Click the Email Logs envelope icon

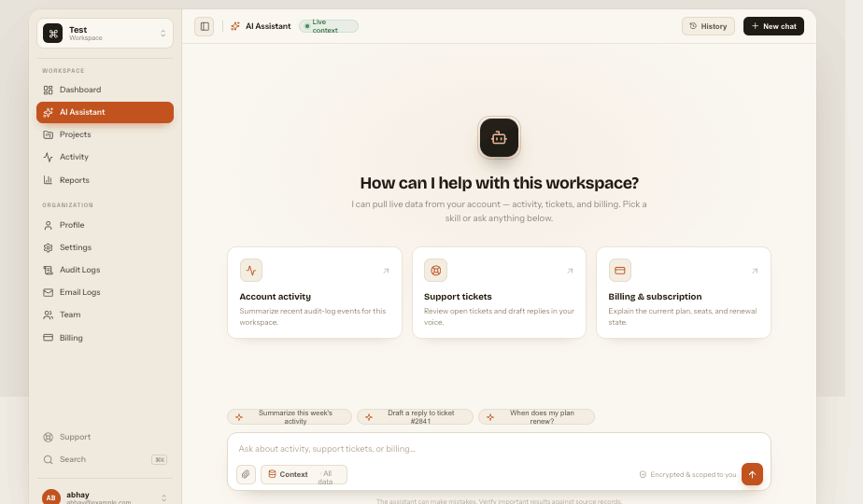coord(48,292)
